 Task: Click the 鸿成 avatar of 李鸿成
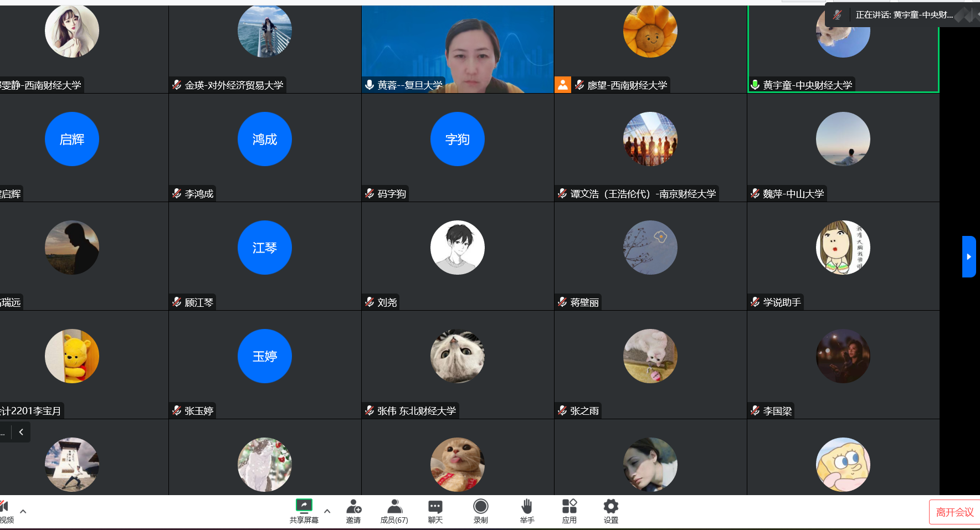[x=265, y=139]
